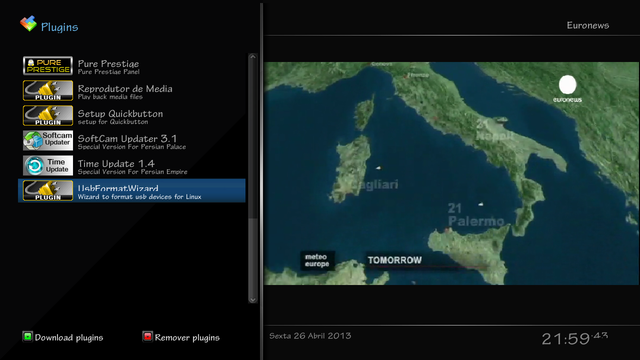The height and width of the screenshot is (360, 640).
Task: Click the Euronews channel name
Action: click(588, 25)
